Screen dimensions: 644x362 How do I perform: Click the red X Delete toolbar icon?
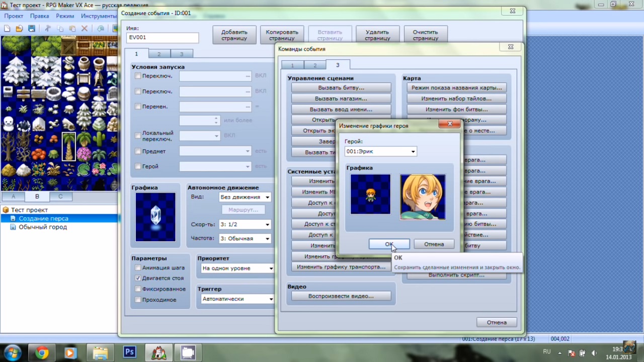(x=85, y=29)
